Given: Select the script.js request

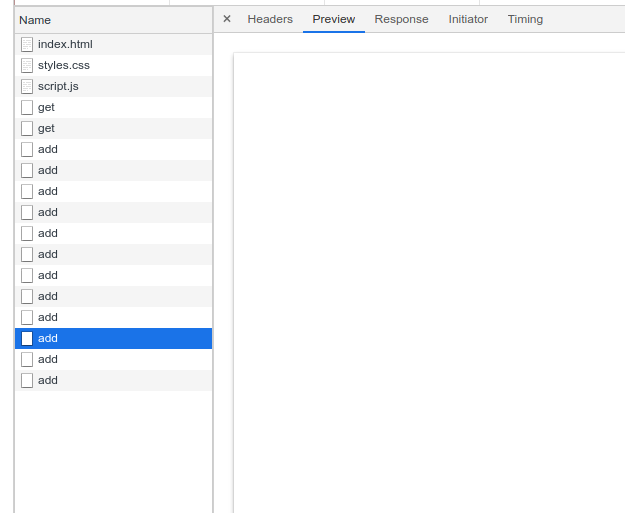Looking at the screenshot, I should pyautogui.click(x=114, y=86).
